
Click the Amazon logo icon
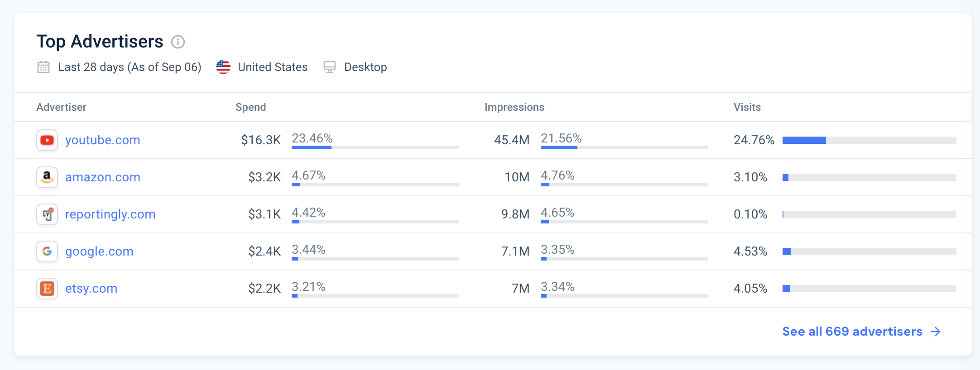click(x=47, y=177)
